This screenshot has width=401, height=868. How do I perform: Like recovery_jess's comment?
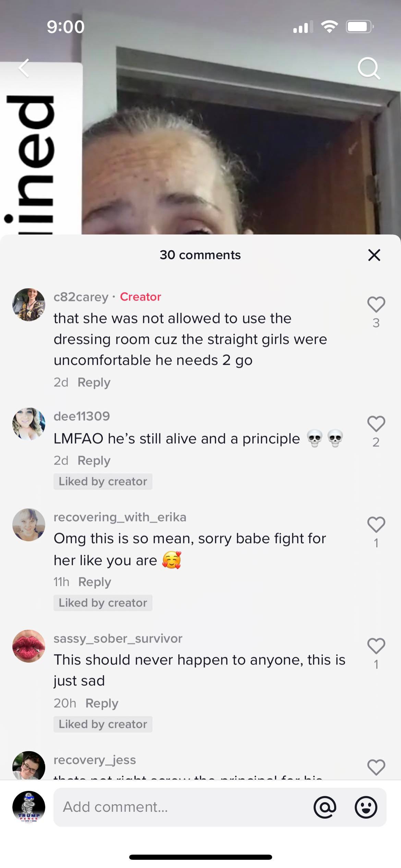[x=376, y=767]
